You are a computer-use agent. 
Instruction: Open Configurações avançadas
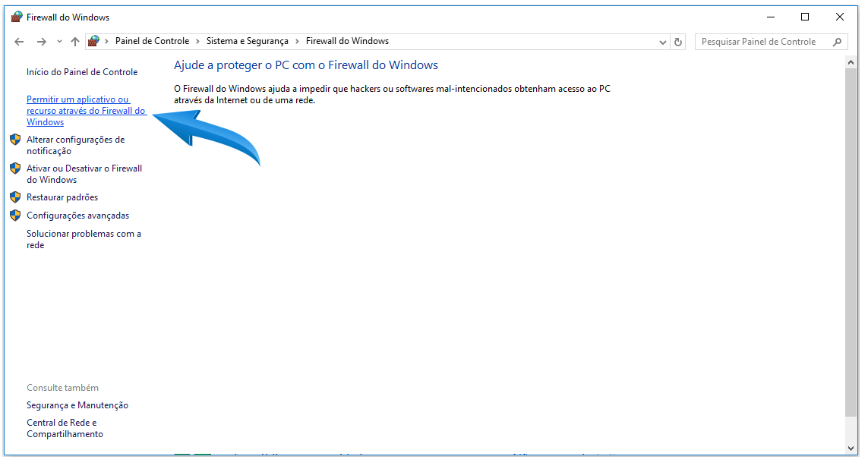(78, 216)
